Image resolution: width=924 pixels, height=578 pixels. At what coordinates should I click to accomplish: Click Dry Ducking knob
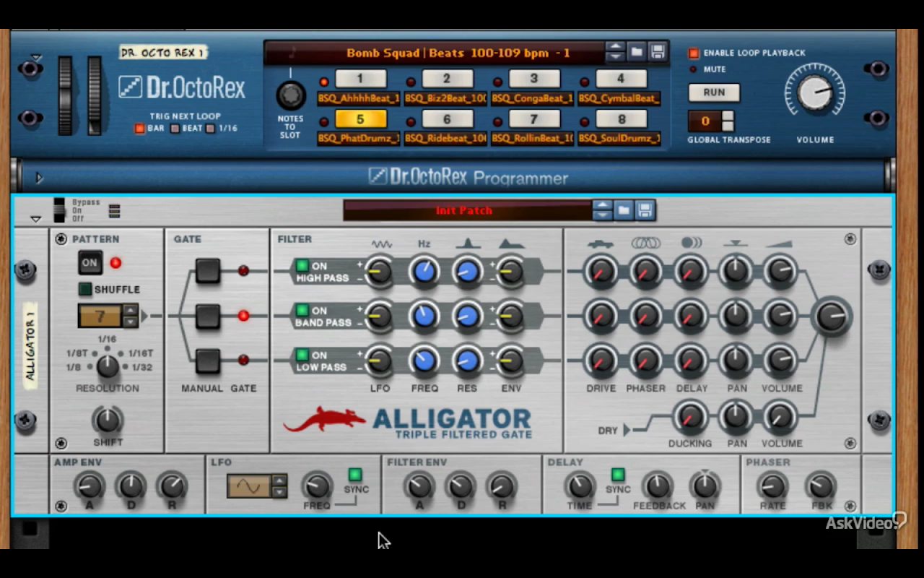(x=691, y=417)
